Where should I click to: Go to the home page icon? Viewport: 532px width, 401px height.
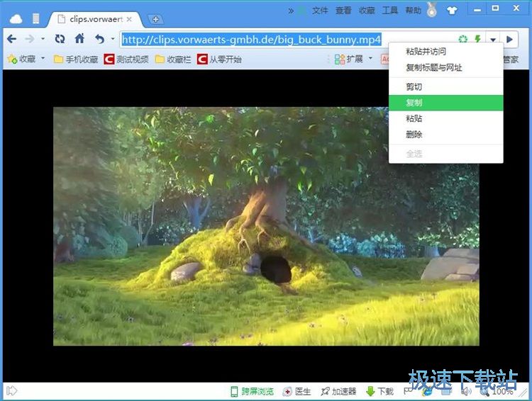[79, 38]
